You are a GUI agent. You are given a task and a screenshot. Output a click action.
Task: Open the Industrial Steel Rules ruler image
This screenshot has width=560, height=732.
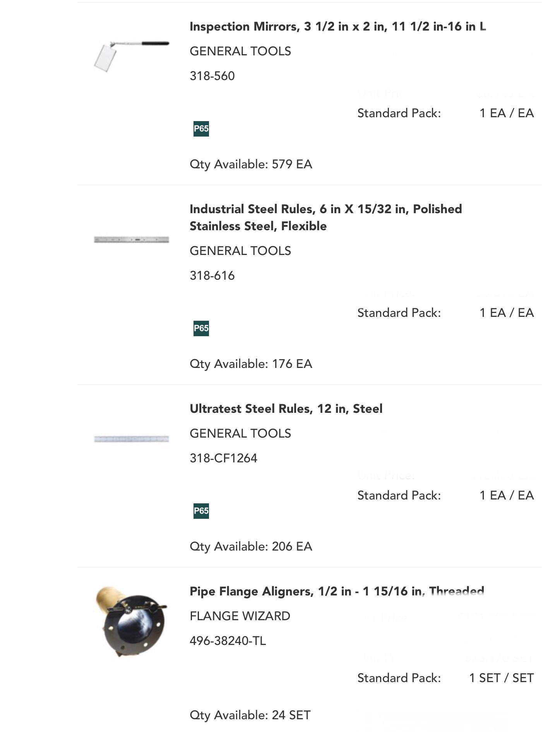[x=132, y=239]
